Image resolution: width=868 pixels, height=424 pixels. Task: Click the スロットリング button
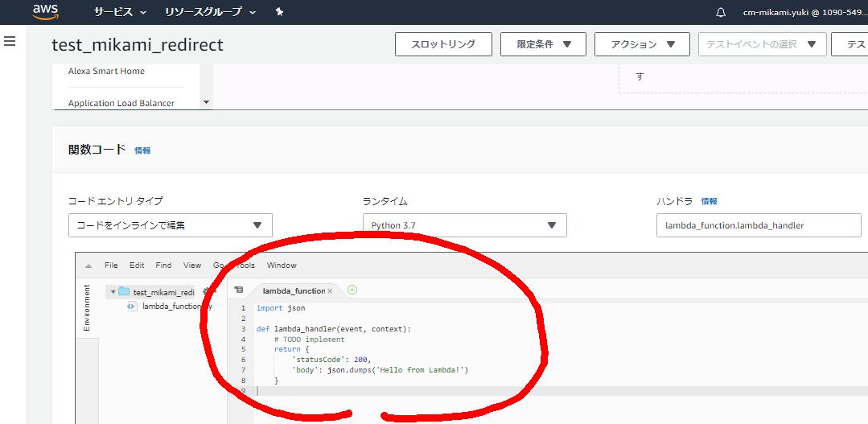pyautogui.click(x=442, y=44)
